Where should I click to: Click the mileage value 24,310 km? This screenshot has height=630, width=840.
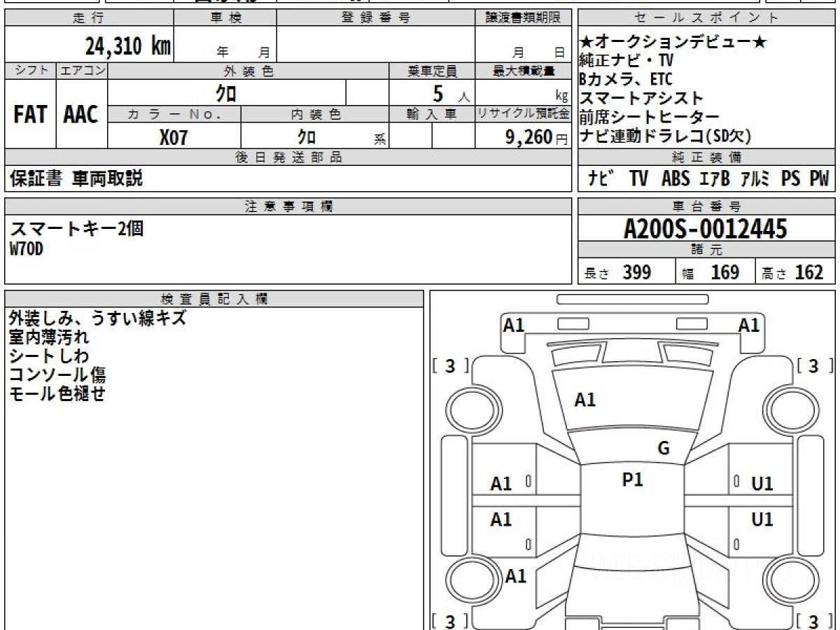click(129, 45)
